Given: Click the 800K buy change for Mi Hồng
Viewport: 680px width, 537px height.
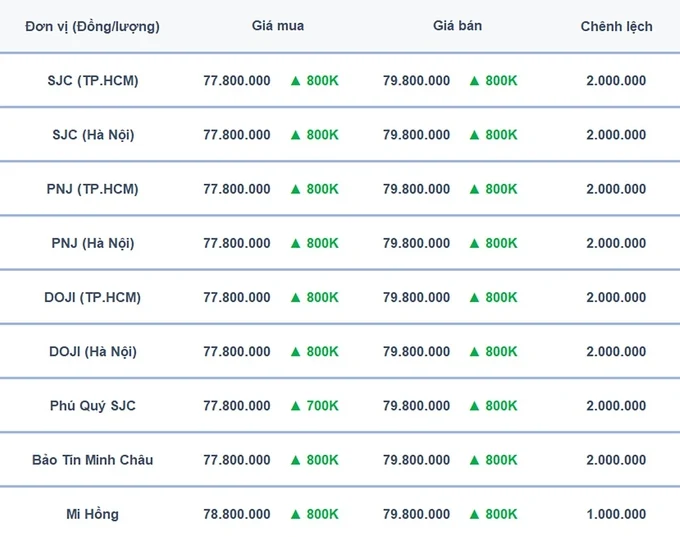Looking at the screenshot, I should [x=323, y=514].
